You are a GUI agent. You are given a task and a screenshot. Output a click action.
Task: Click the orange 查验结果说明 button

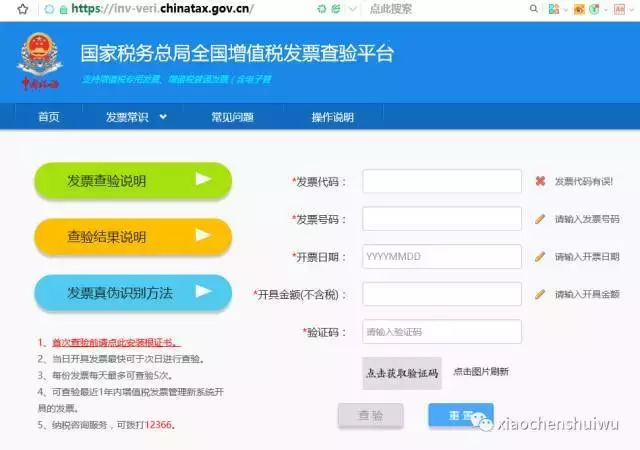[x=133, y=237]
